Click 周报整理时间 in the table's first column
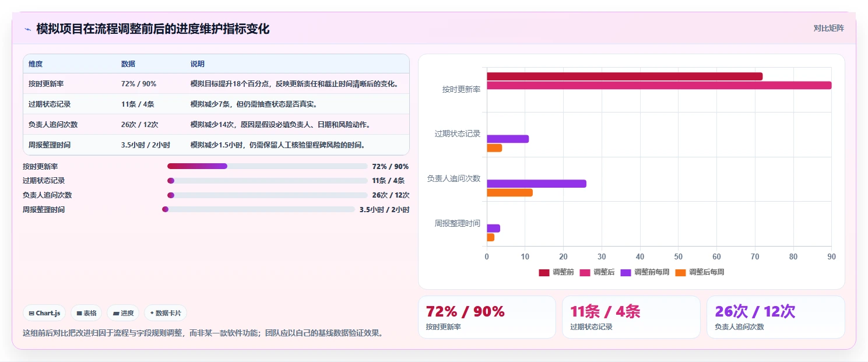The width and height of the screenshot is (868, 362). pos(50,145)
